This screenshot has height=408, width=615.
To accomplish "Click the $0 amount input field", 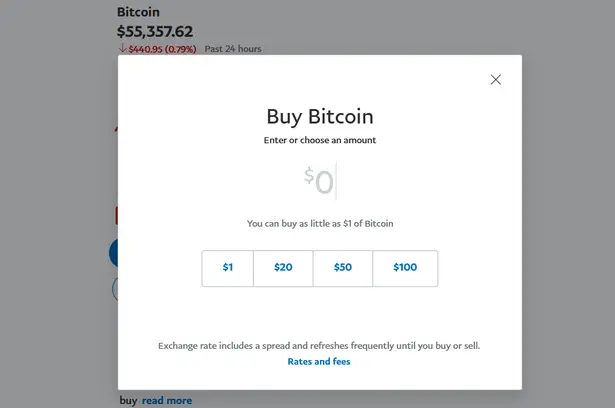I will click(x=320, y=181).
